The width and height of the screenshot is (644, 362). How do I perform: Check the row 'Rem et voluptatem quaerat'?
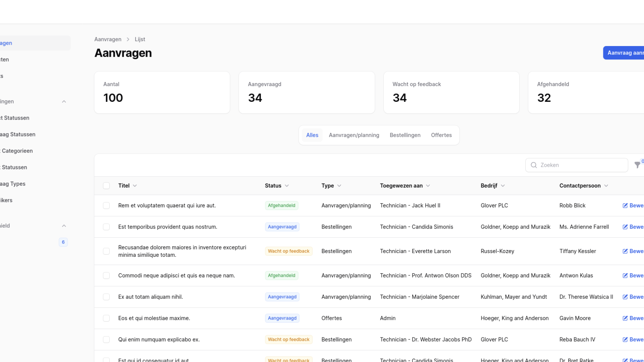(106, 206)
